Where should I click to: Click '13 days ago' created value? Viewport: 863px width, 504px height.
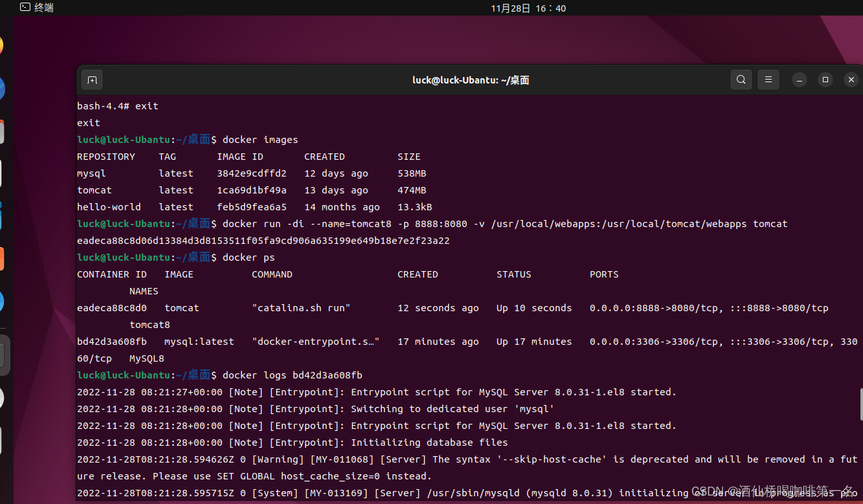[336, 190]
